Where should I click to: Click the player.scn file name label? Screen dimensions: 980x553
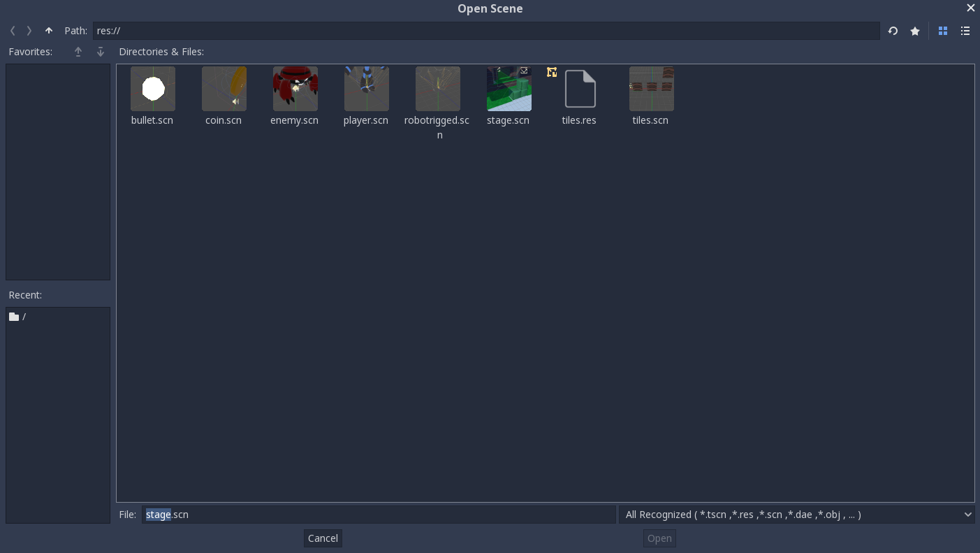366,120
